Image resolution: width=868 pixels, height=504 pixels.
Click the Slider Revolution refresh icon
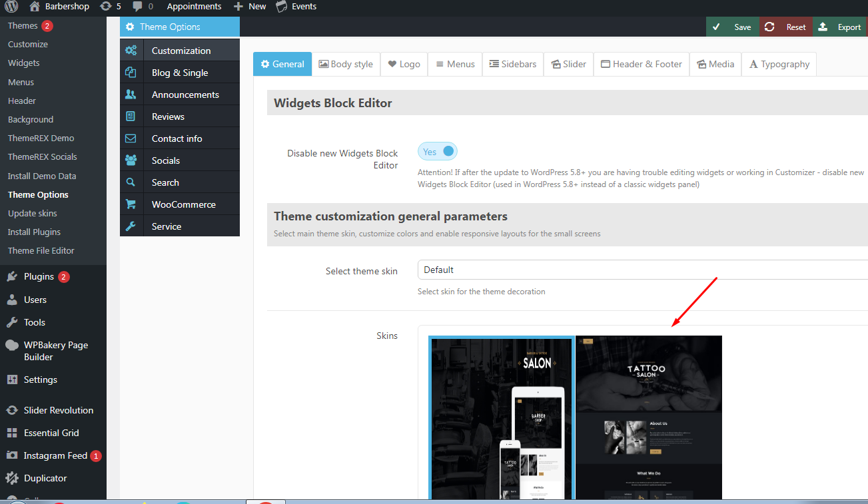tap(12, 410)
